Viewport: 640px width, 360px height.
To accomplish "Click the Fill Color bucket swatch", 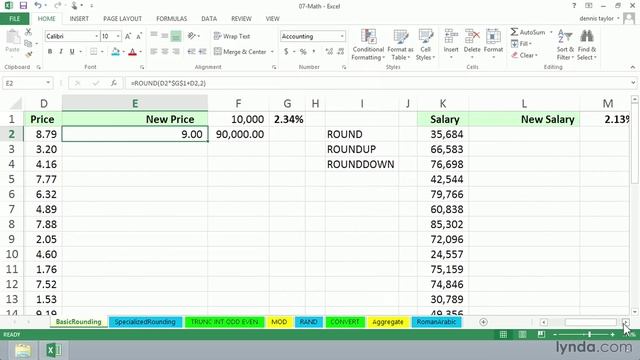I will (x=116, y=52).
